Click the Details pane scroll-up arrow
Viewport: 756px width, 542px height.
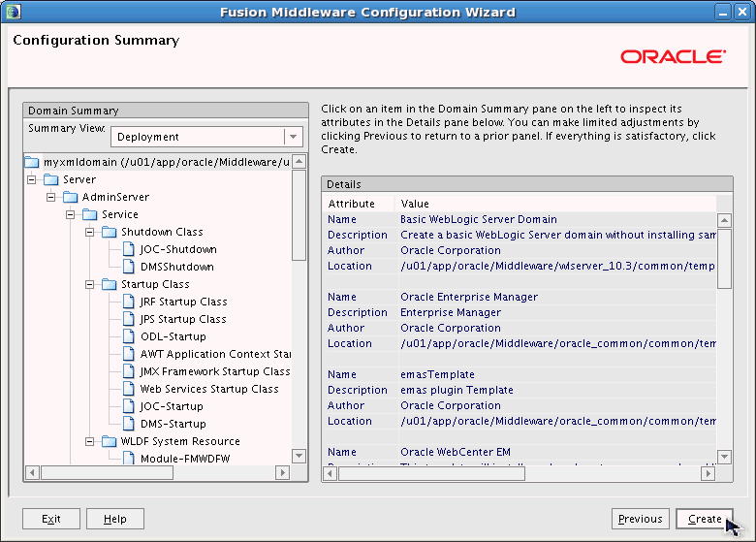coord(724,220)
